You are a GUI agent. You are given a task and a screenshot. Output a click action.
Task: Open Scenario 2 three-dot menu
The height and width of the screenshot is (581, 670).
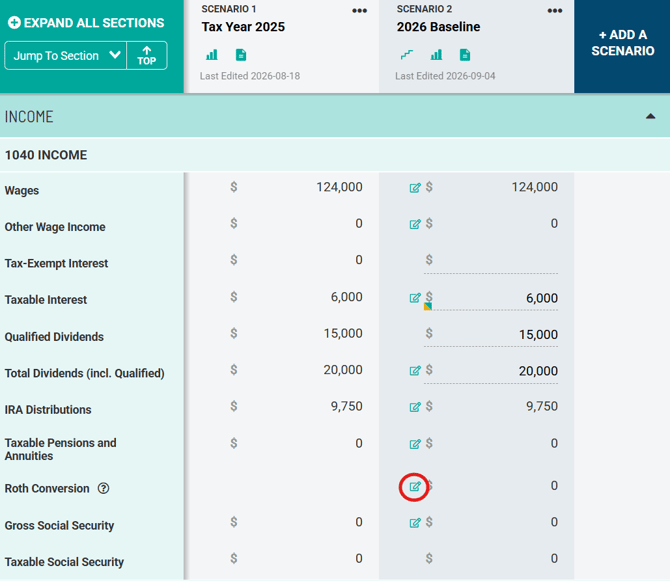(x=555, y=11)
